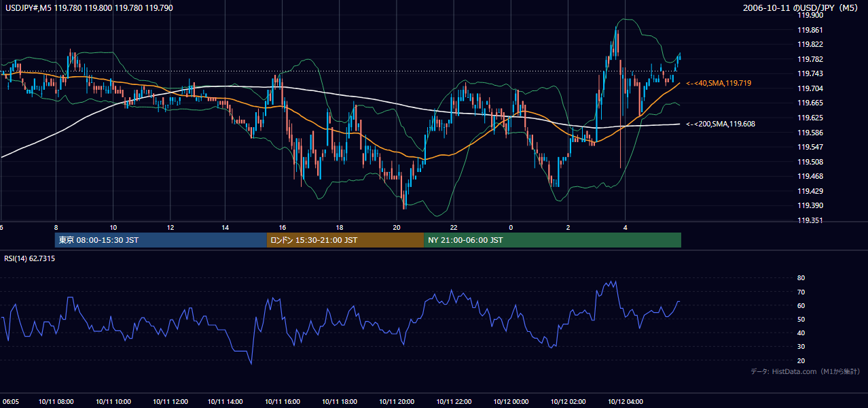Click price axis value 119.743
This screenshot has width=868, height=408.
pyautogui.click(x=809, y=73)
